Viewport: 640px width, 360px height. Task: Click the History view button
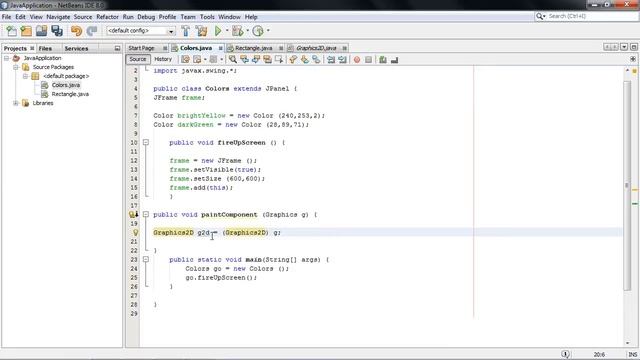(x=163, y=59)
